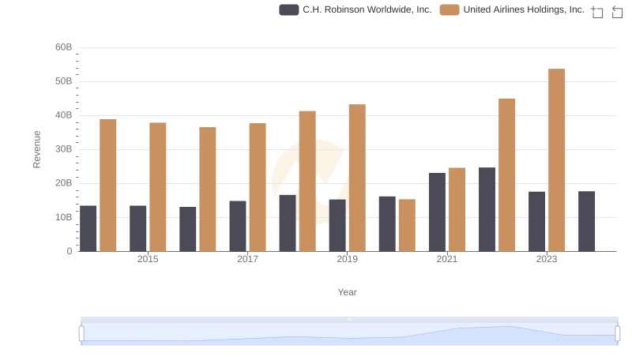Click the 10B y-axis label
The image size is (632, 364).
click(x=64, y=217)
